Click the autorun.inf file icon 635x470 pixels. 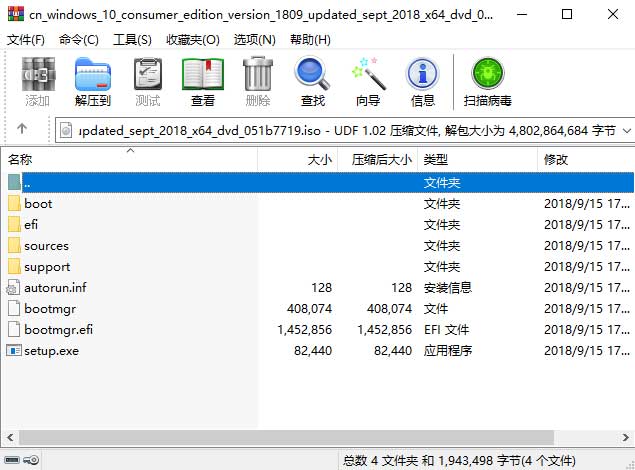(13, 287)
